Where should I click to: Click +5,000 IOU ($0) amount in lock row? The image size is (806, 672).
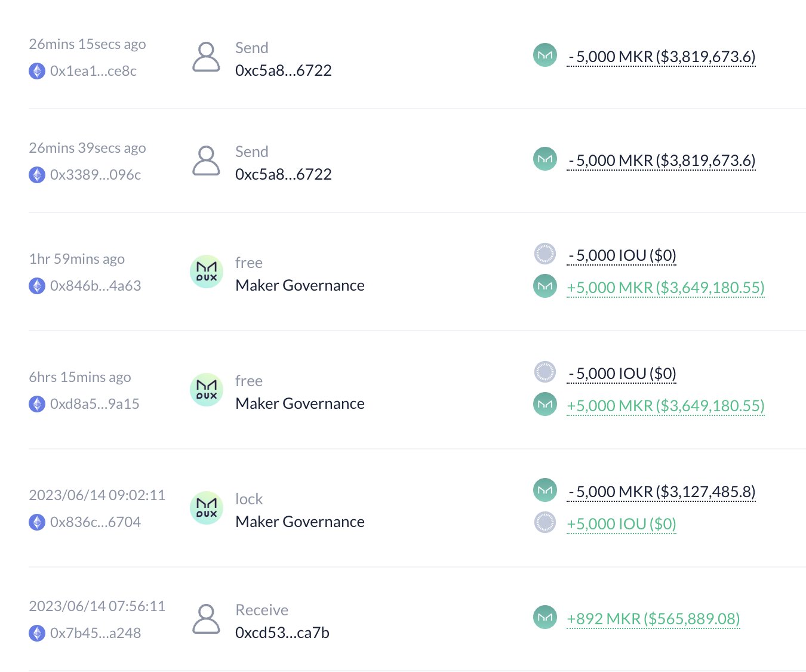(621, 524)
